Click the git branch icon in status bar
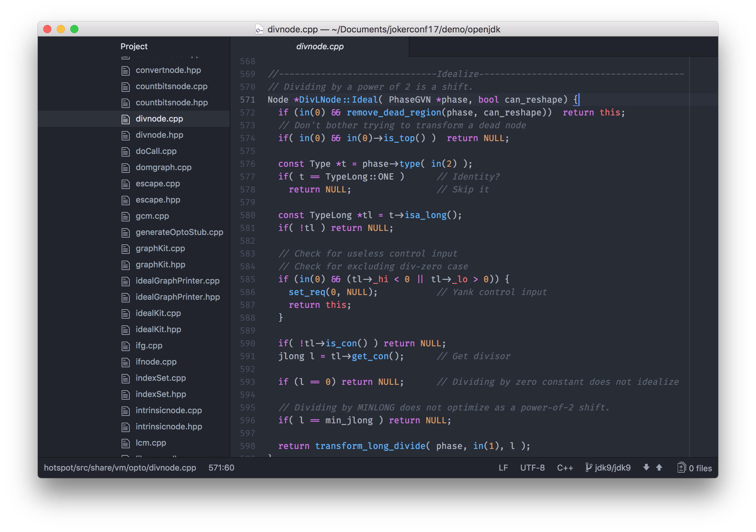Image resolution: width=756 pixels, height=532 pixels. tap(588, 468)
